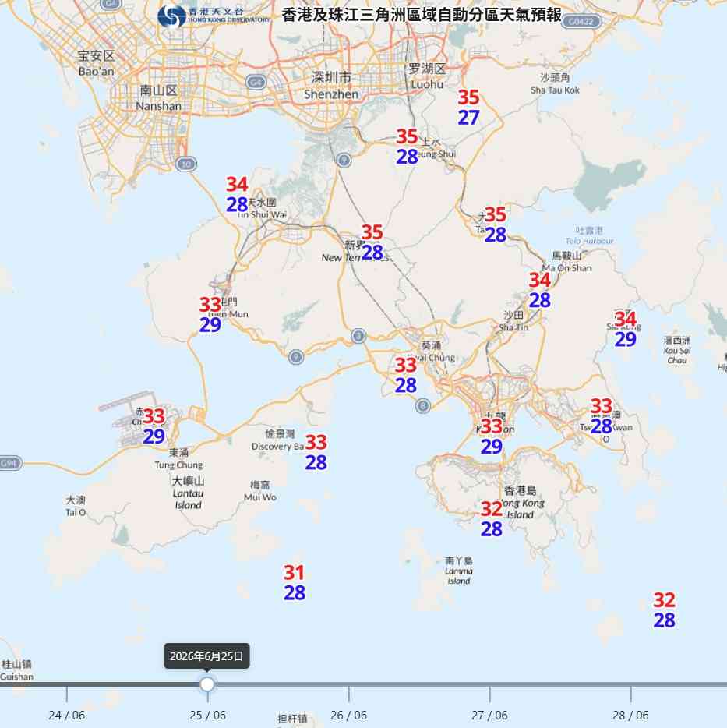The width and height of the screenshot is (727, 728).
Task: Click the Kau Sai Chau label
Action: point(677,350)
